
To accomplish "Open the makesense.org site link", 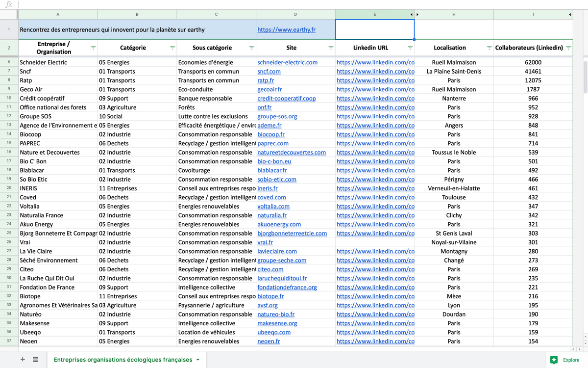I will pyautogui.click(x=277, y=323).
